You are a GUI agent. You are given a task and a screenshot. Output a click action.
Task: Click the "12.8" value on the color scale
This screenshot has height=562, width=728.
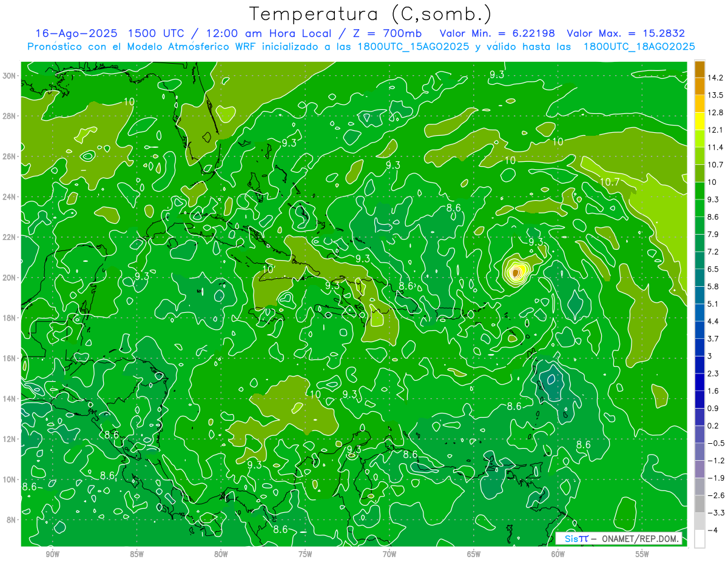(716, 113)
